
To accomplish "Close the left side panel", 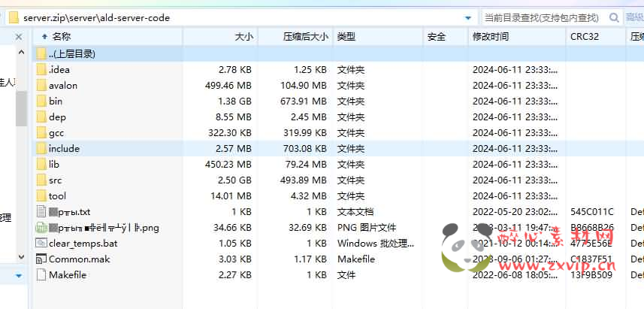I will pyautogui.click(x=19, y=37).
